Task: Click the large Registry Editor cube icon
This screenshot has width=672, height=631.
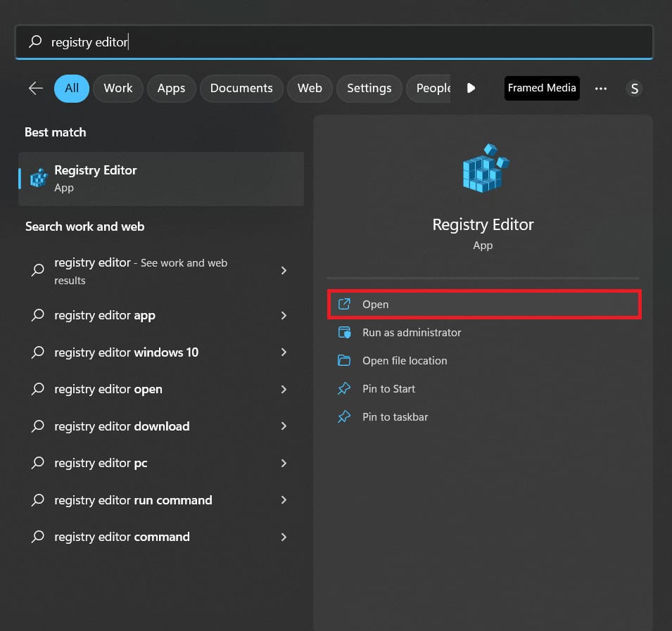Action: pos(485,168)
